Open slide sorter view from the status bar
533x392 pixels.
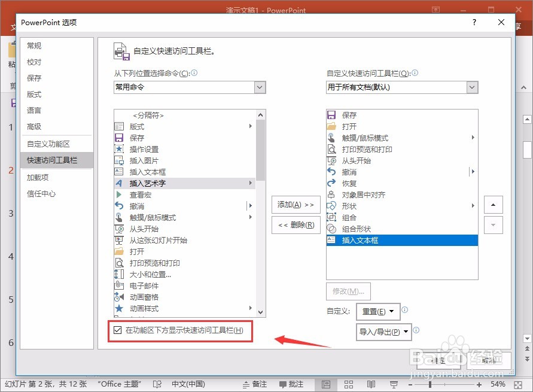(349, 385)
